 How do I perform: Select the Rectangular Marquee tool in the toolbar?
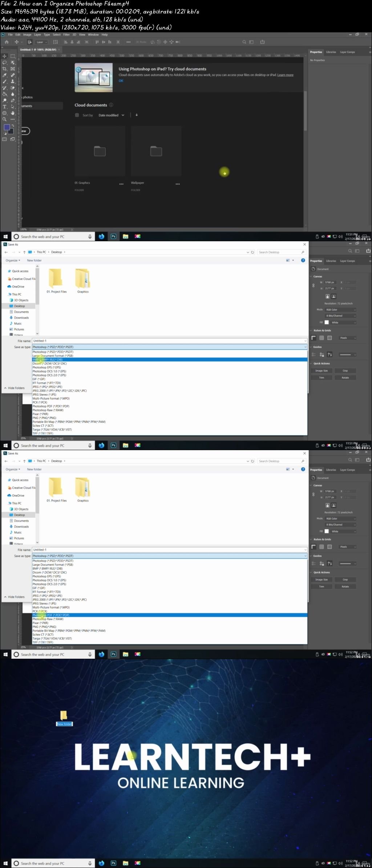point(13,56)
